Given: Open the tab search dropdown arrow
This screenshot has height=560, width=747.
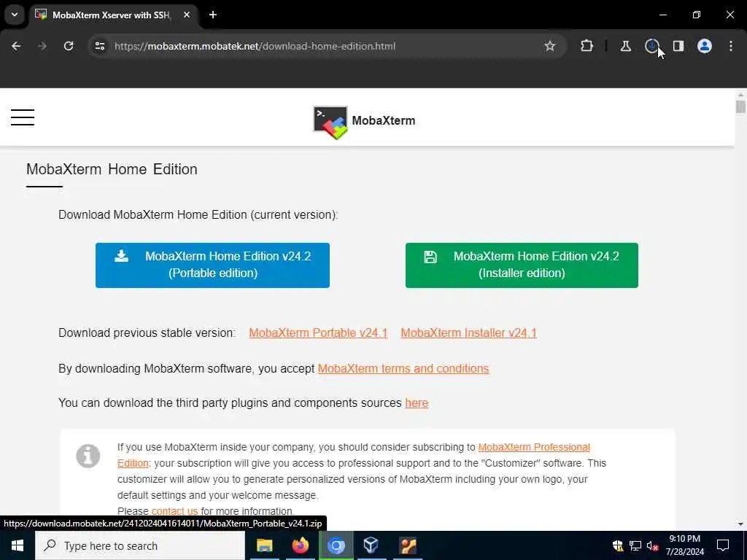Looking at the screenshot, I should click(x=15, y=15).
